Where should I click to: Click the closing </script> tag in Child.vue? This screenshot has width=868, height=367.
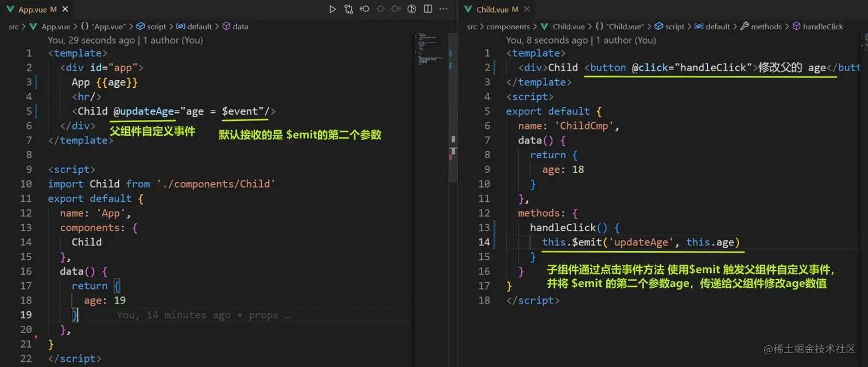pyautogui.click(x=533, y=300)
